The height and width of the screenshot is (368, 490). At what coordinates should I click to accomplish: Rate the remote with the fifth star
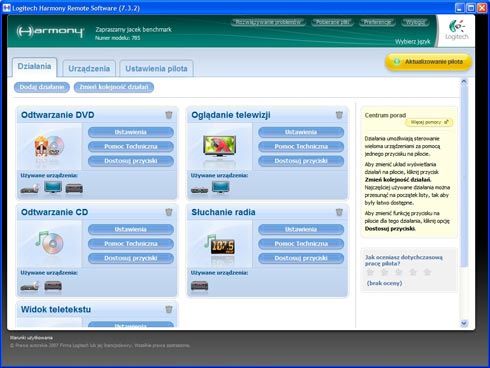427,272
